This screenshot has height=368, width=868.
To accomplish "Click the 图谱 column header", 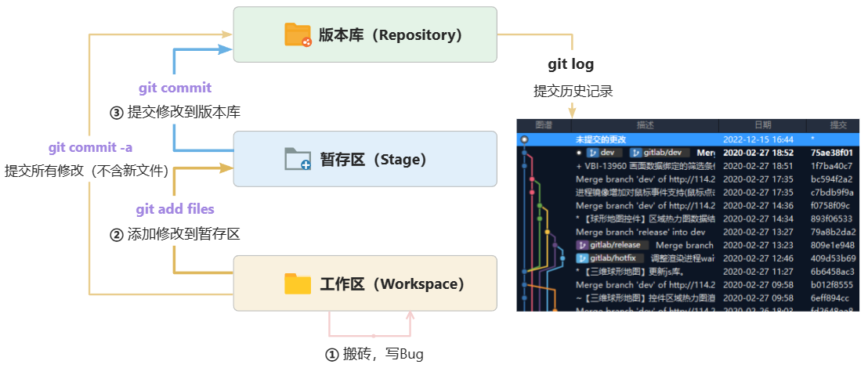I will click(544, 125).
